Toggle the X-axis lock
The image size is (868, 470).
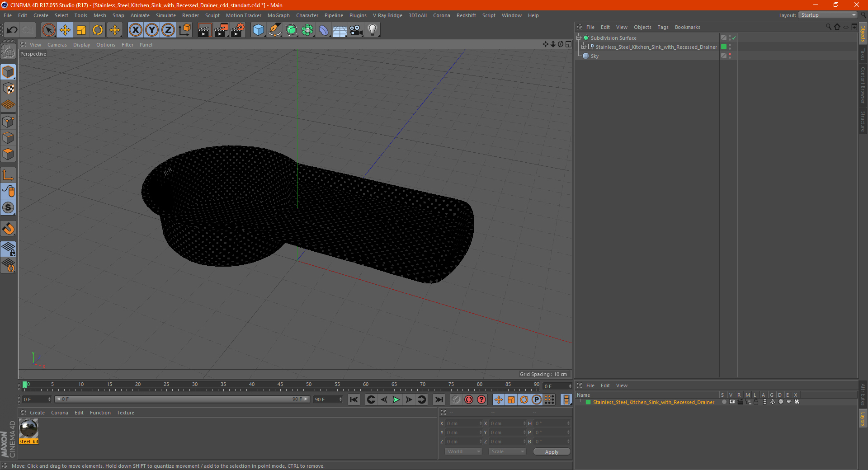(x=135, y=30)
